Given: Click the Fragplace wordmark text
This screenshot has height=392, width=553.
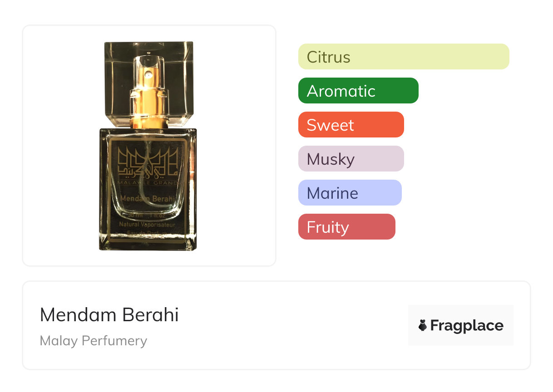Looking at the screenshot, I should pyautogui.click(x=467, y=325).
